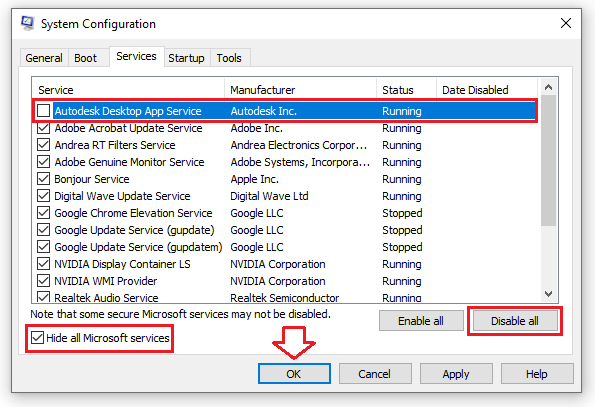The image size is (595, 407).
Task: Uncheck Adobe Acrobat Update Service
Action: (x=43, y=128)
